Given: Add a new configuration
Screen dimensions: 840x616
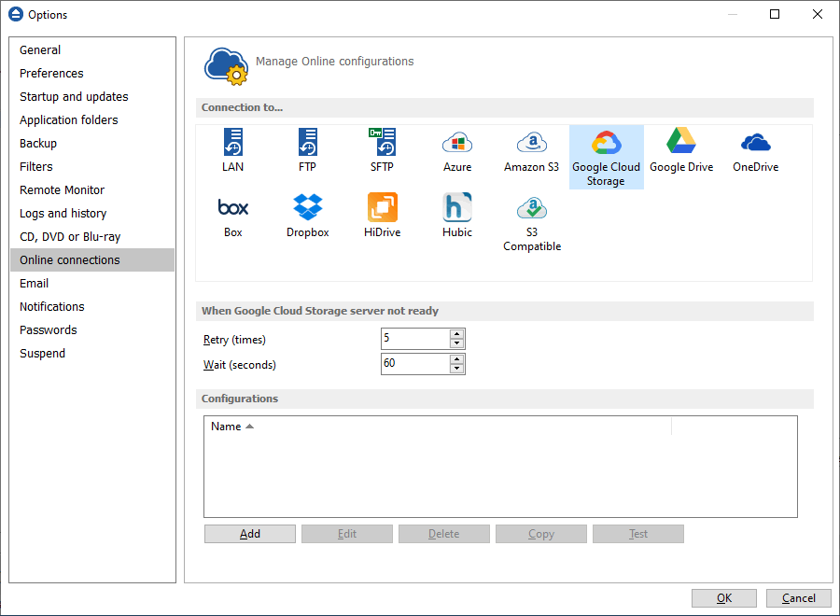Looking at the screenshot, I should [249, 534].
